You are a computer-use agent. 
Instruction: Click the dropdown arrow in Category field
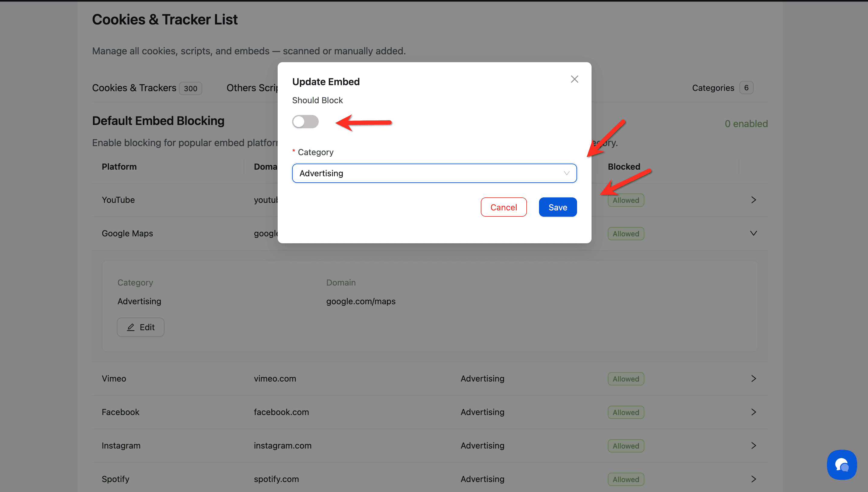click(x=566, y=173)
